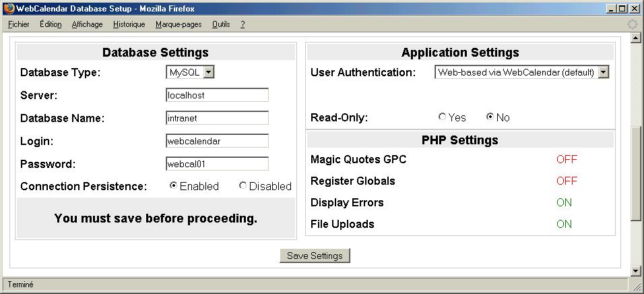Open the Affichage menu
The width and height of the screenshot is (644, 294).
87,24
